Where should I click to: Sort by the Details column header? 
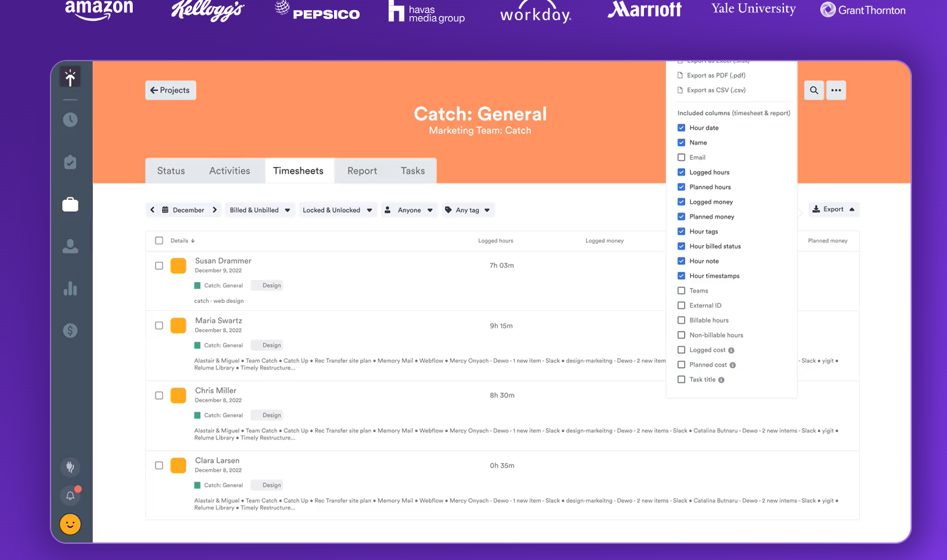(x=183, y=240)
